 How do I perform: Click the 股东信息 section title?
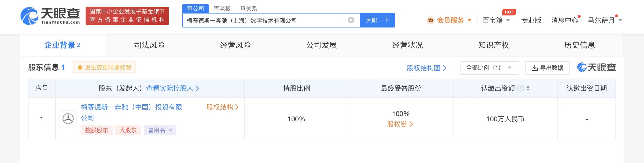coord(43,67)
